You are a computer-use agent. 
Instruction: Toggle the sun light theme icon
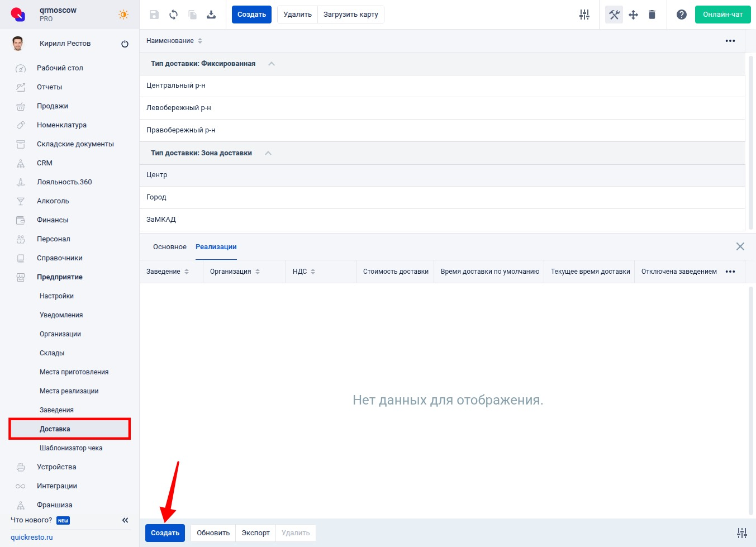(x=123, y=15)
